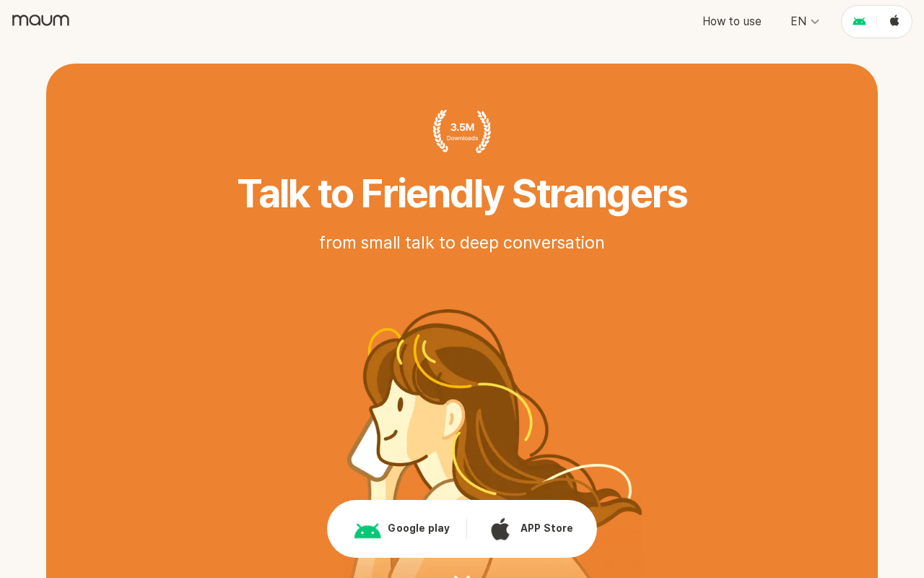Click the Downloads text inside the laurel wreath
Screen dimensions: 924x578
point(462,138)
